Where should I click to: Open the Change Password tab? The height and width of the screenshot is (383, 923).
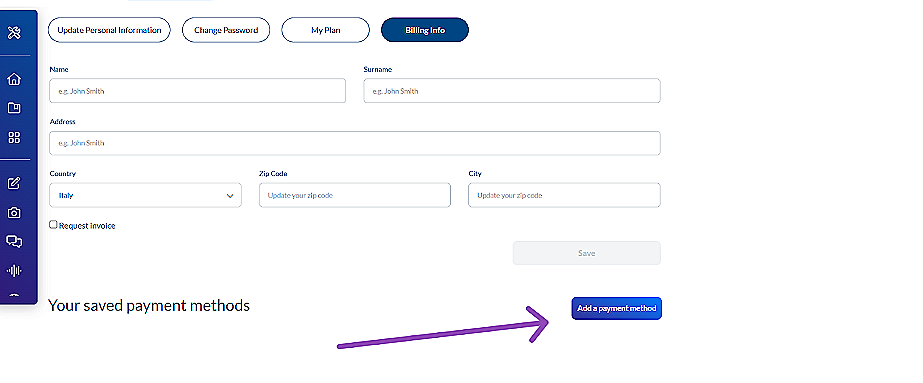(x=226, y=30)
